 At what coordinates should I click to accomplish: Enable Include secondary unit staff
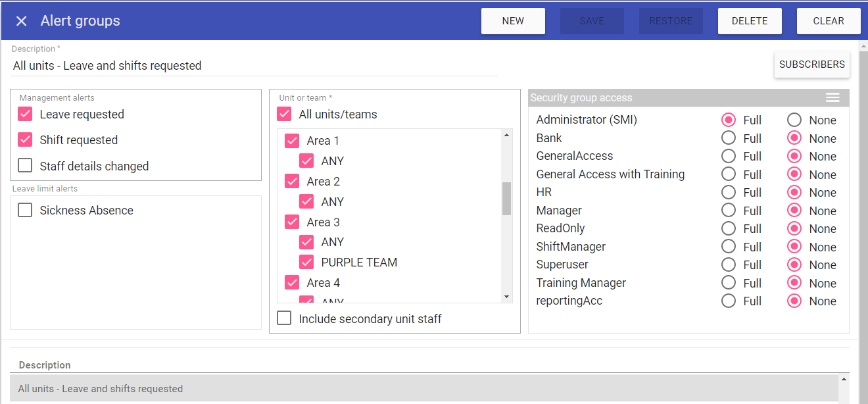click(284, 318)
